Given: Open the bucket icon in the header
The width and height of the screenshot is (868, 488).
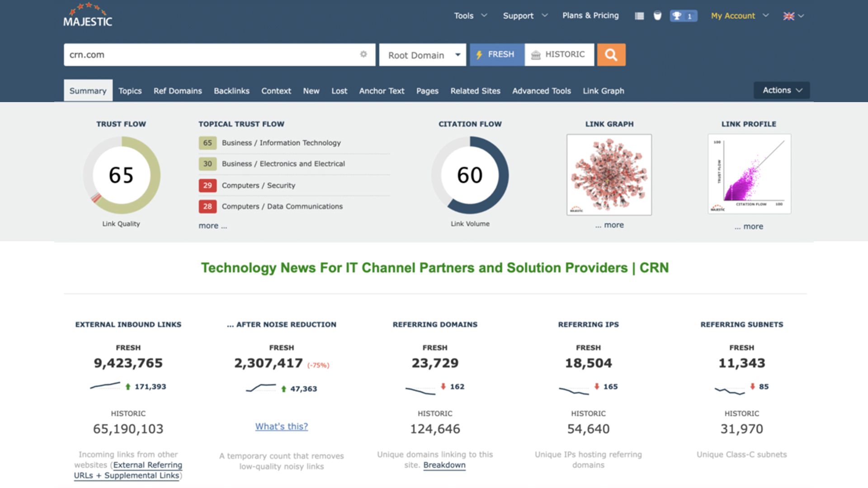Looking at the screenshot, I should [x=657, y=15].
